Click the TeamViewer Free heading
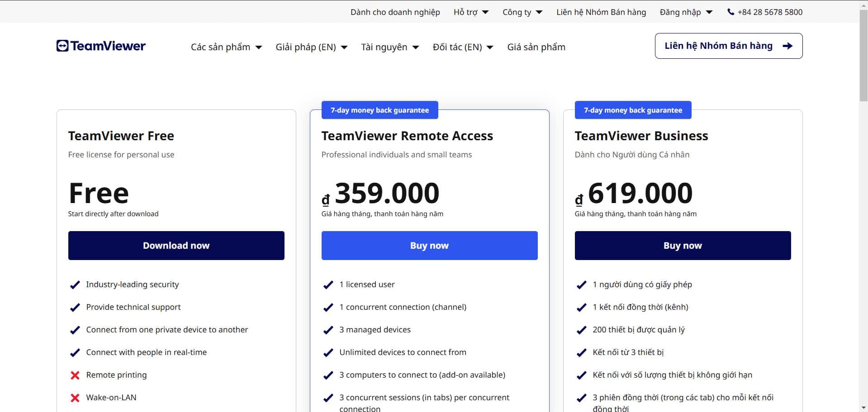This screenshot has width=868, height=412. 121,136
